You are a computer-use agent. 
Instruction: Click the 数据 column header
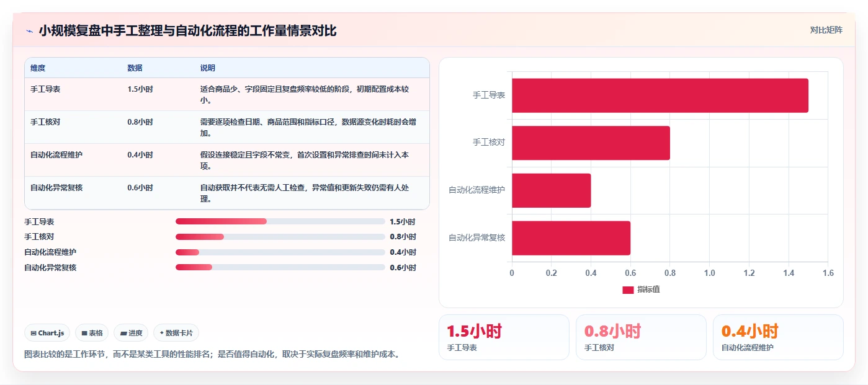135,68
